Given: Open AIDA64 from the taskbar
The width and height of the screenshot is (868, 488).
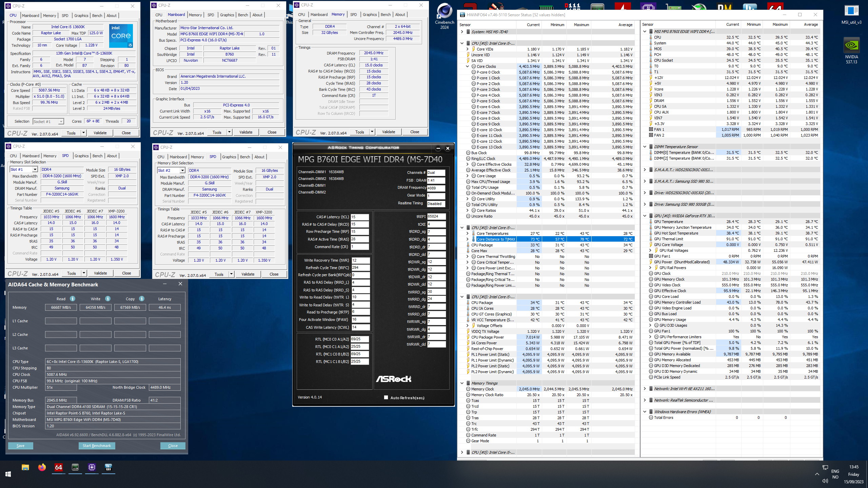Looking at the screenshot, I should 59,467.
